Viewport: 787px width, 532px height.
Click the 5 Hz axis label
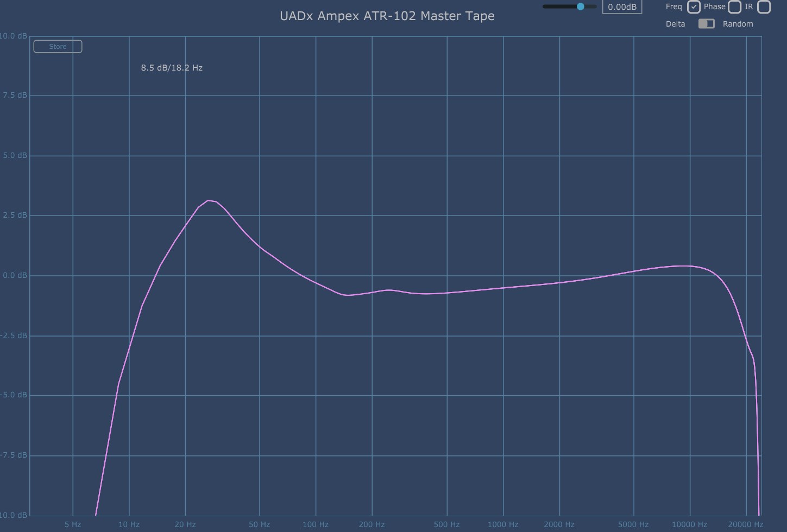coord(73,524)
